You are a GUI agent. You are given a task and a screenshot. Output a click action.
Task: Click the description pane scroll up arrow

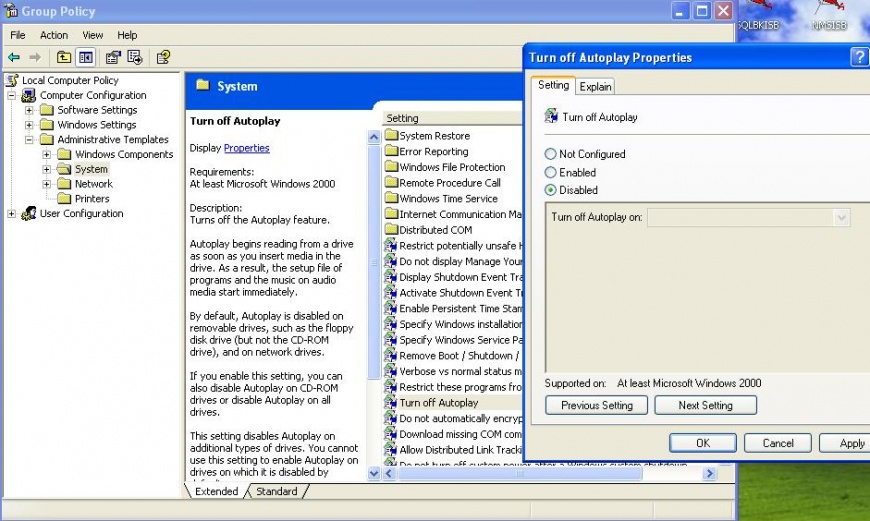374,136
